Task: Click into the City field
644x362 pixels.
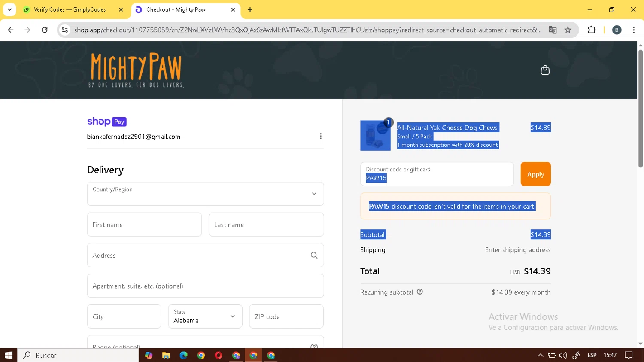Action: pos(124,316)
